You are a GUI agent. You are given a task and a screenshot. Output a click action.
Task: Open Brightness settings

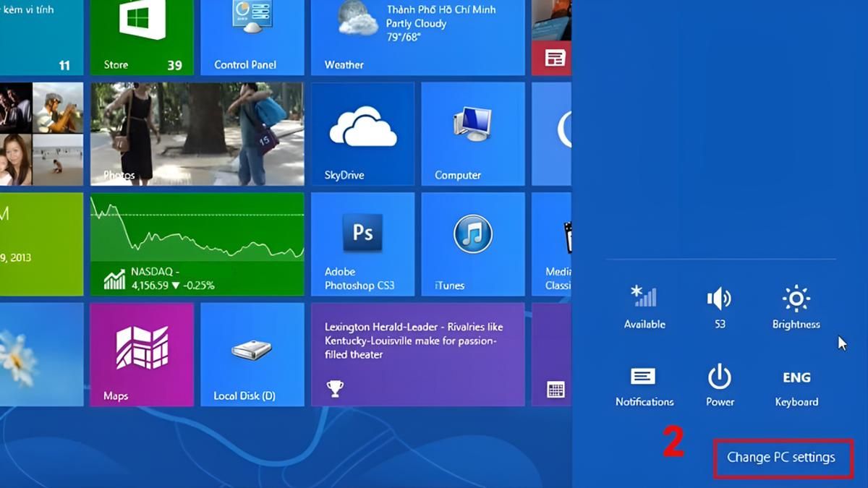[x=794, y=304]
